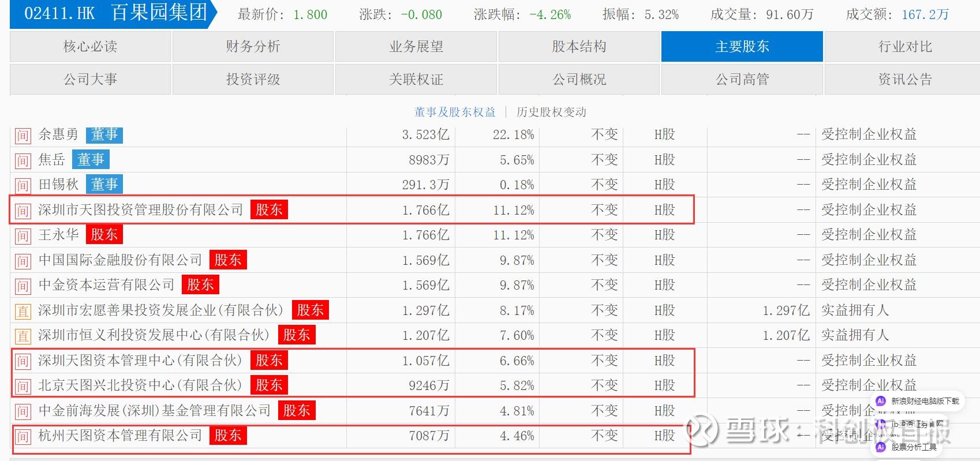This screenshot has width=980, height=461.
Task: Click the AI icon for 股票分析工具
Action: click(x=881, y=447)
